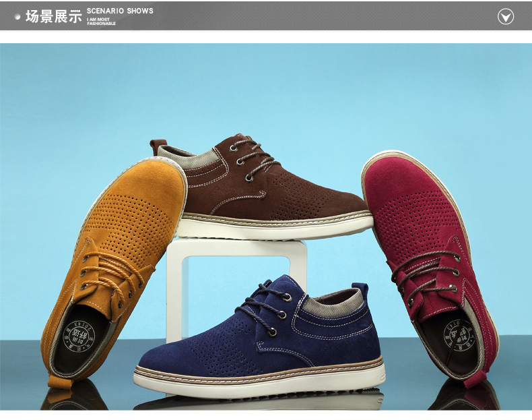Click the round insole logo in red shoe
This screenshot has width=532, height=420.
point(459,336)
